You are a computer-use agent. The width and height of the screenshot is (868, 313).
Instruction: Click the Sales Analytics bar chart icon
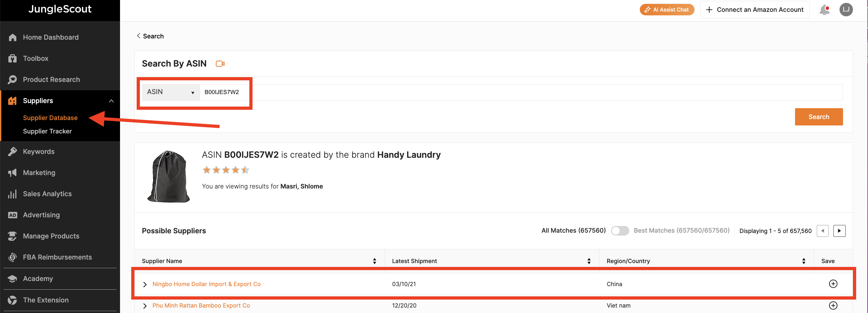(x=12, y=194)
